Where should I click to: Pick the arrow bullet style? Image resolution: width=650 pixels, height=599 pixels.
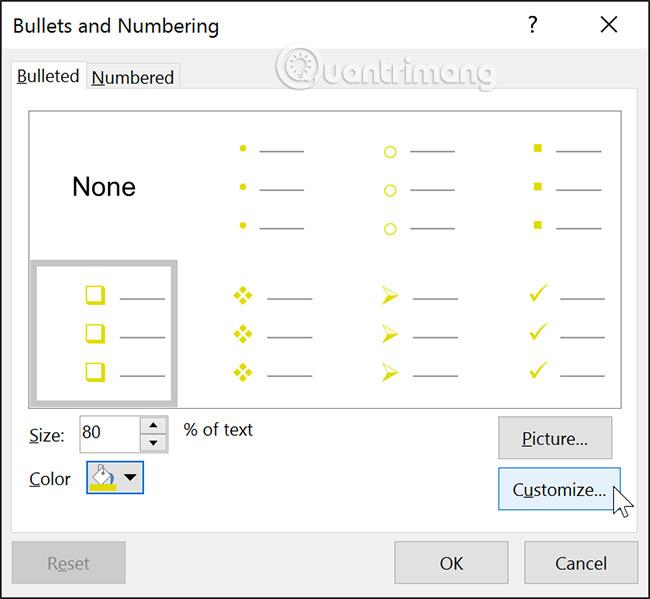coord(419,334)
